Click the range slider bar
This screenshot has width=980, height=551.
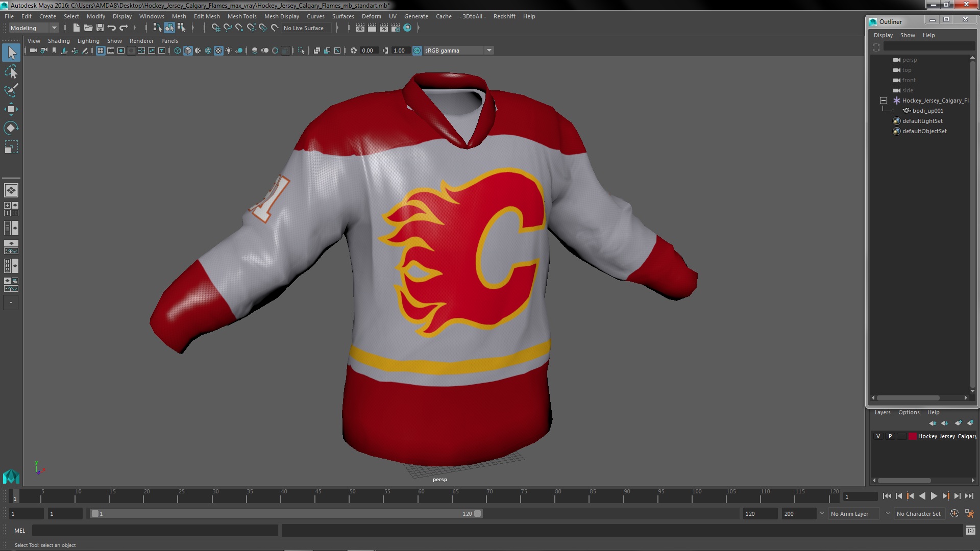coord(286,514)
